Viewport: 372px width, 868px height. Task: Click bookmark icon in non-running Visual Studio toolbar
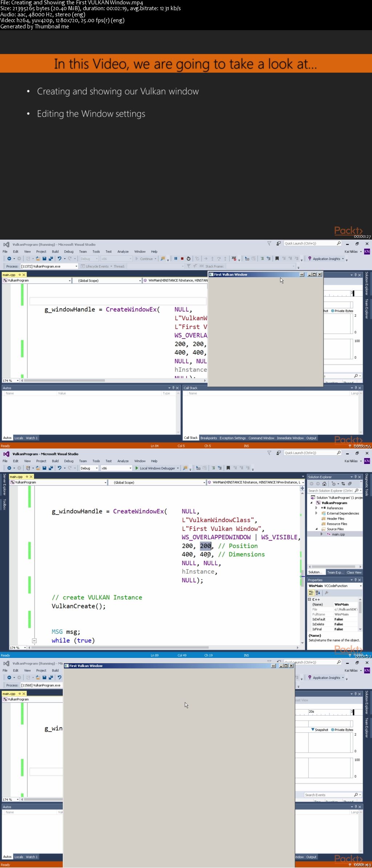[x=228, y=468]
